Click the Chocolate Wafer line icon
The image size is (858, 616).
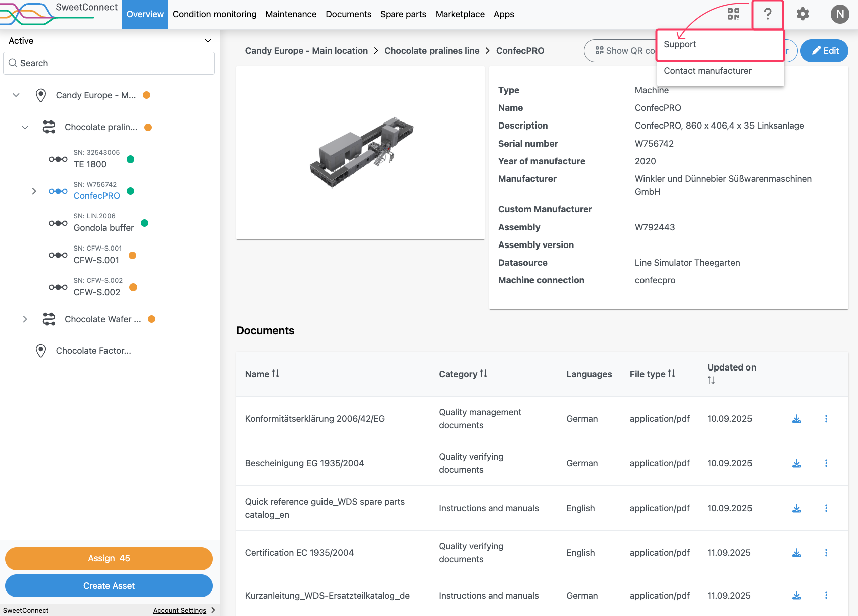[49, 319]
